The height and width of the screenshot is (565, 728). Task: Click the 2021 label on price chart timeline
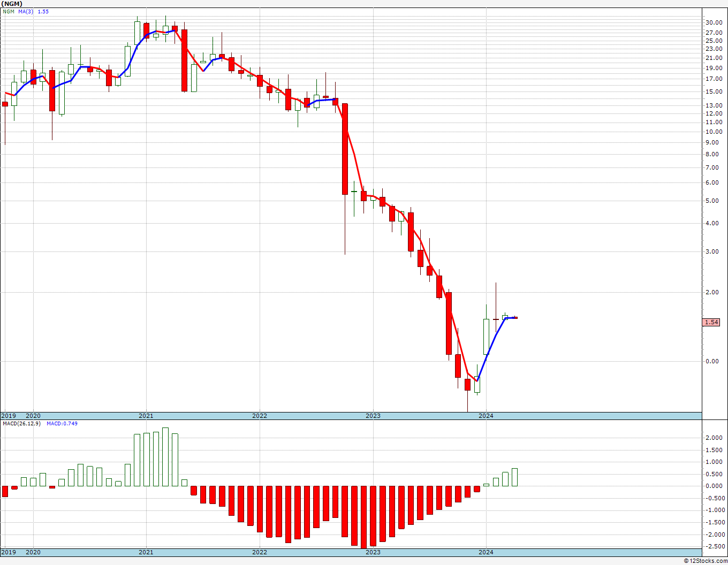146,416
